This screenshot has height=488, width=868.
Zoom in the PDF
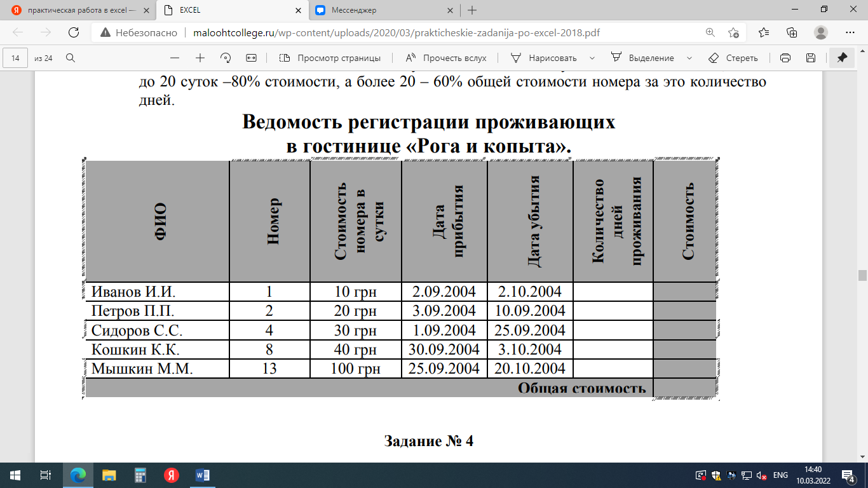[200, 58]
